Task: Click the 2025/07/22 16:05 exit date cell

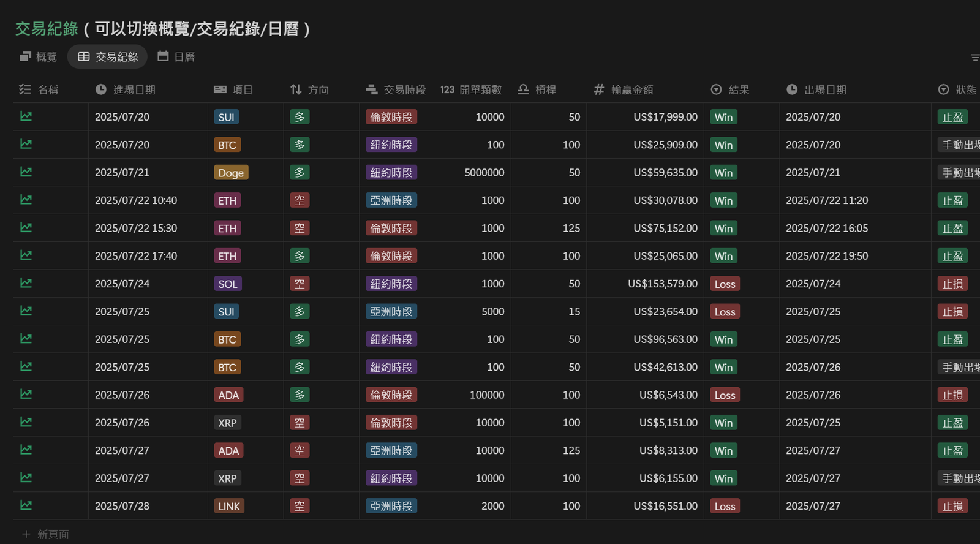Action: [x=826, y=228]
